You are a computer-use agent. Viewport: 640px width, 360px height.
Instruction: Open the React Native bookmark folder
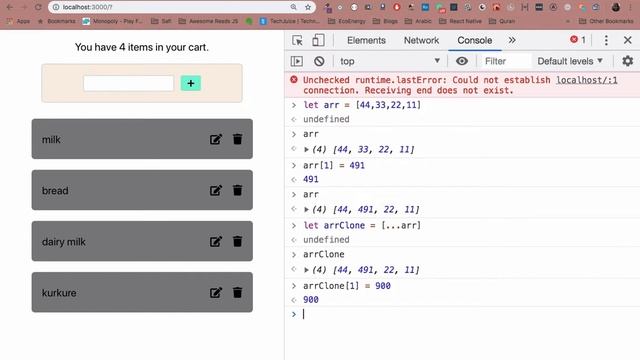click(x=460, y=21)
